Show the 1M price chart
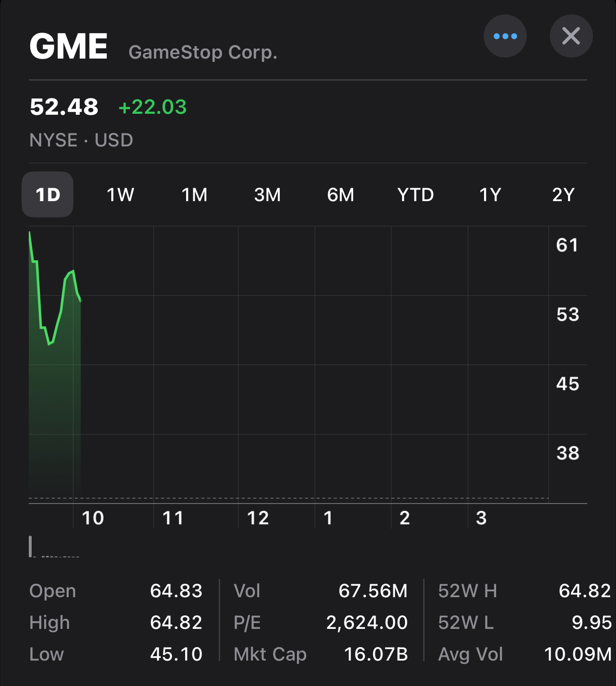The image size is (616, 686). click(194, 195)
